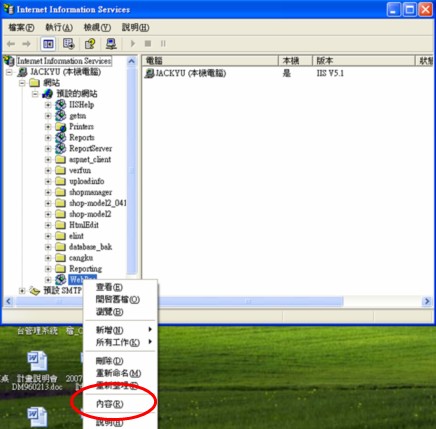Screen dimensions: 436x429
Task: Click the start service play icon
Action: pyautogui.click(x=133, y=44)
